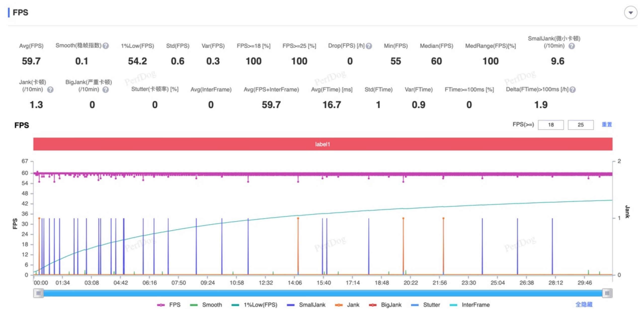
Task: Grab the left handle of the time range slider
Action: (x=38, y=293)
